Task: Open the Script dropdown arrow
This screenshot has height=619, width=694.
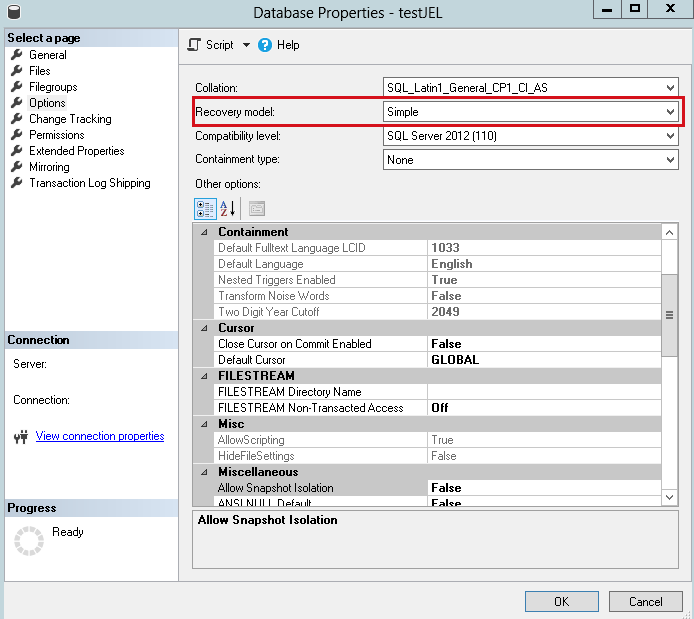Action: coord(246,45)
